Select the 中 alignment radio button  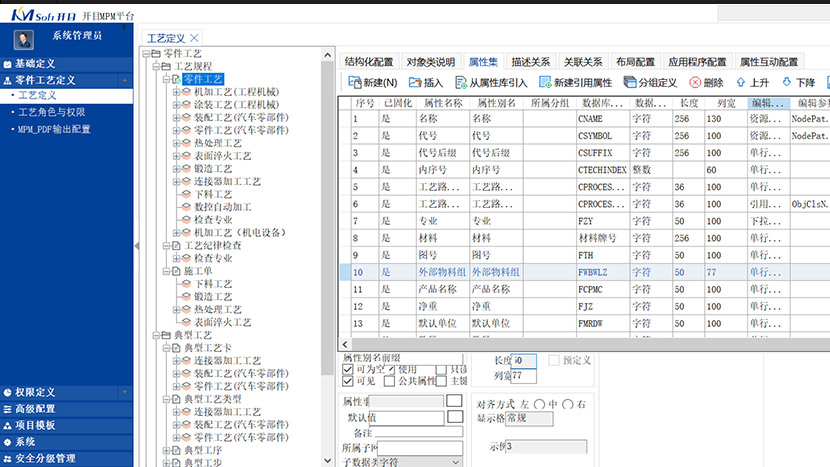540,404
